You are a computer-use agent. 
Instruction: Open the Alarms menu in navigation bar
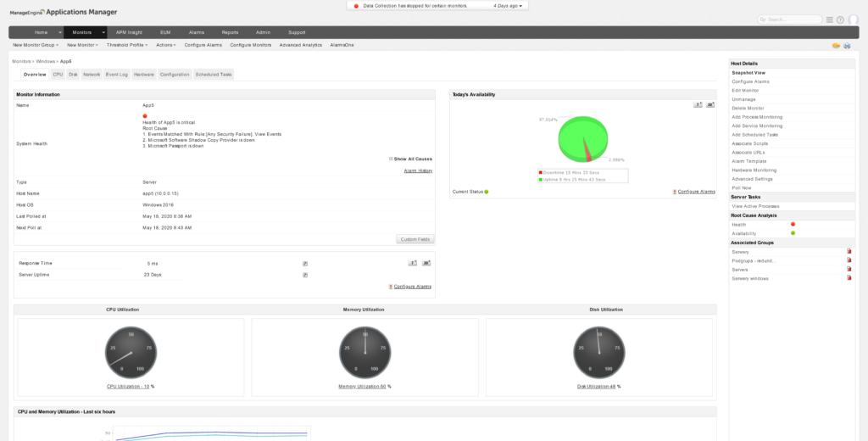[x=197, y=32]
